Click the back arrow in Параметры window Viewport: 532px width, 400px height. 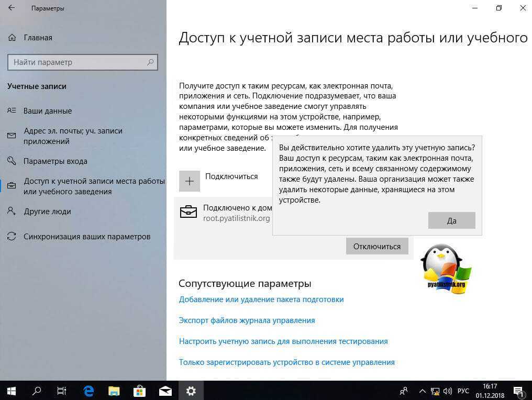point(12,8)
